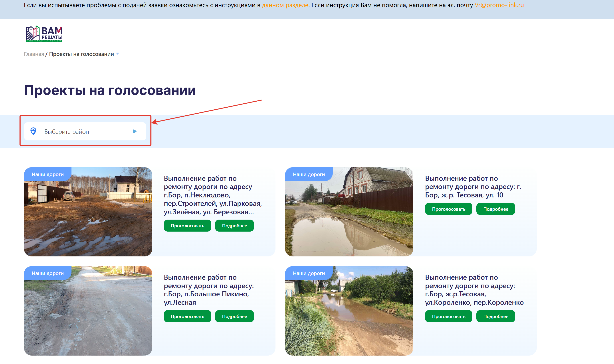Viewport: 614px width, 364px height.
Task: Vote for the п.Неклюдово road repair project
Action: coord(188,226)
